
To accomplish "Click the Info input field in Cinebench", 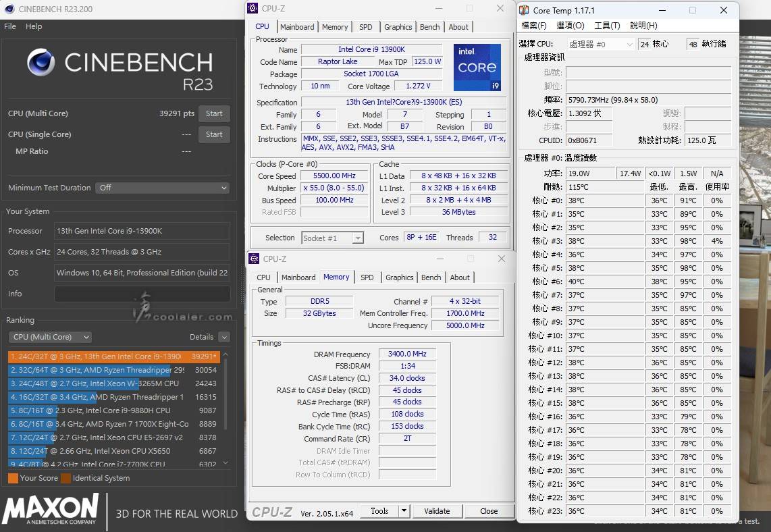I will (142, 294).
